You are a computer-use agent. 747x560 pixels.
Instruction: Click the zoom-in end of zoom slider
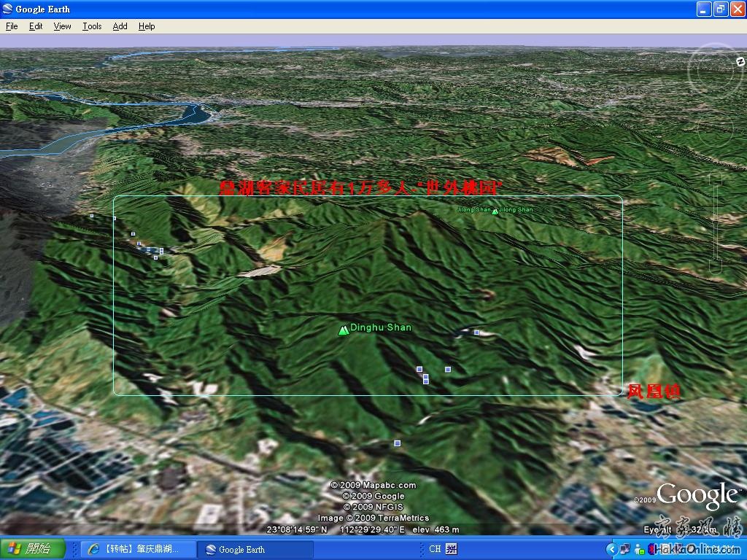pos(715,178)
